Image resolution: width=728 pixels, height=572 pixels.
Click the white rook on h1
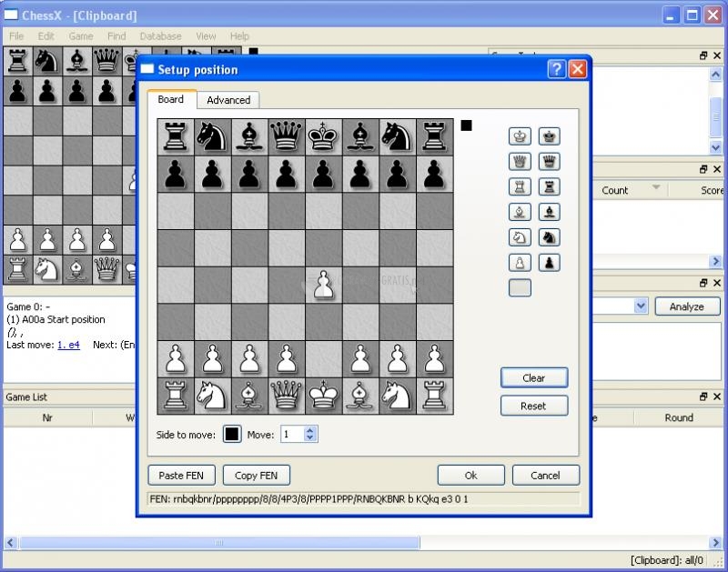pyautogui.click(x=435, y=396)
